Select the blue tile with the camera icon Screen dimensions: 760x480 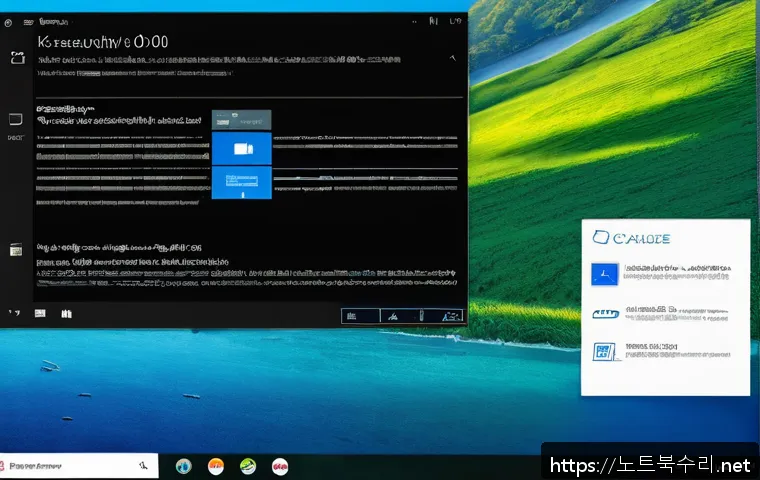pyautogui.click(x=241, y=148)
